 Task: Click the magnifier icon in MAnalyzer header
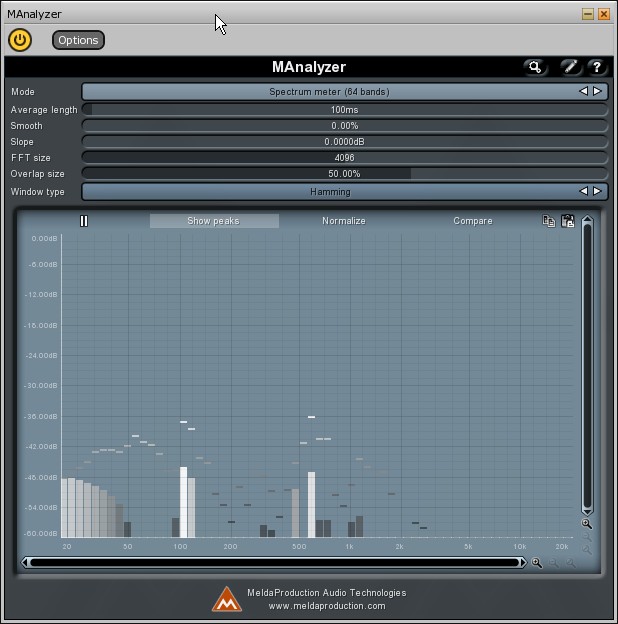(x=535, y=67)
